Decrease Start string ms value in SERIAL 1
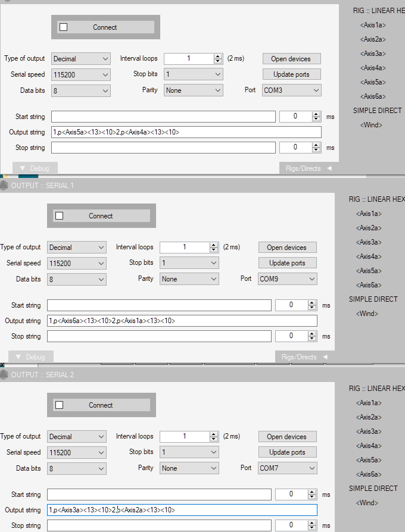Image resolution: width=405 pixels, height=532 pixels. (312, 308)
